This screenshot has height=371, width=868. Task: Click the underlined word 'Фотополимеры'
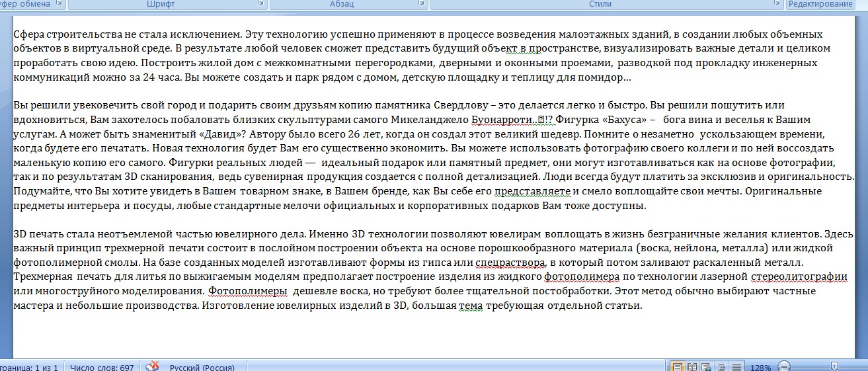point(247,291)
